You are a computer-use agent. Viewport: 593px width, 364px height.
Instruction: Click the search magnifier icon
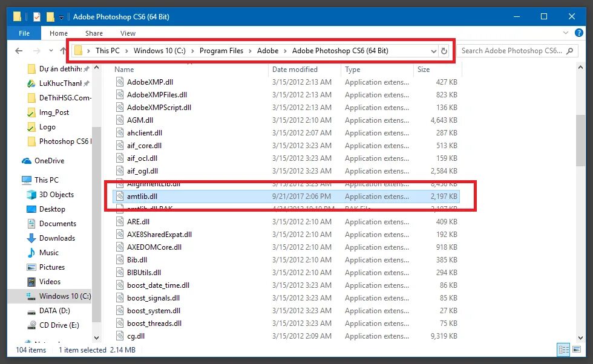click(570, 51)
